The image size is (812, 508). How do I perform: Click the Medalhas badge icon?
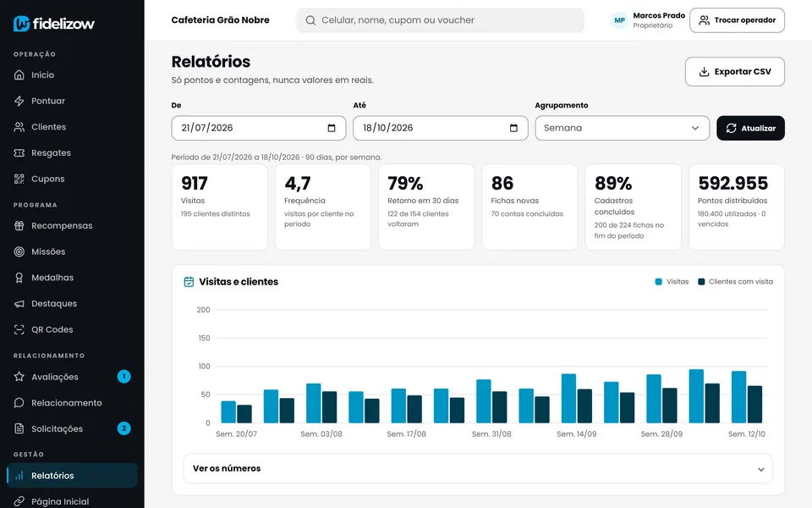click(19, 278)
